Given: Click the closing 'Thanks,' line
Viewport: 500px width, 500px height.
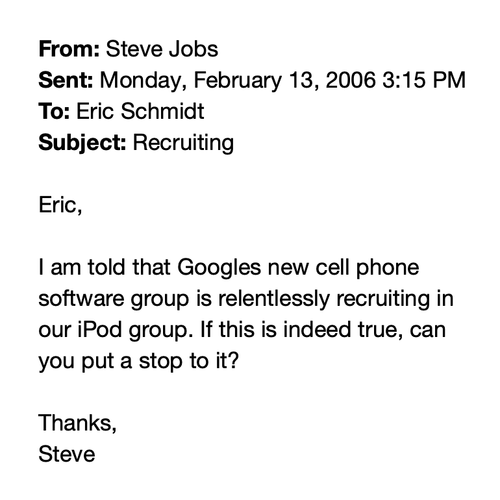Looking at the screenshot, I should click(x=78, y=423).
